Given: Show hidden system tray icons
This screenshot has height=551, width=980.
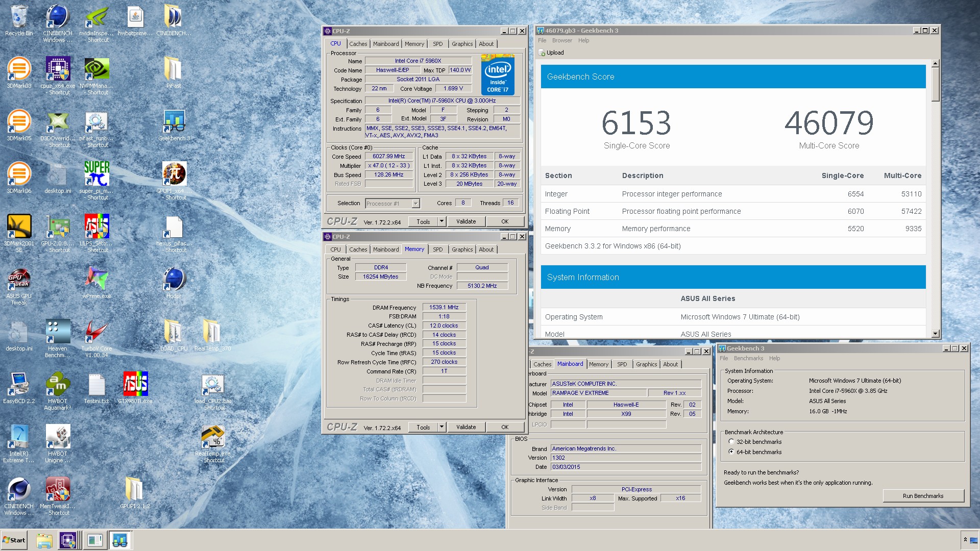Looking at the screenshot, I should [x=965, y=539].
